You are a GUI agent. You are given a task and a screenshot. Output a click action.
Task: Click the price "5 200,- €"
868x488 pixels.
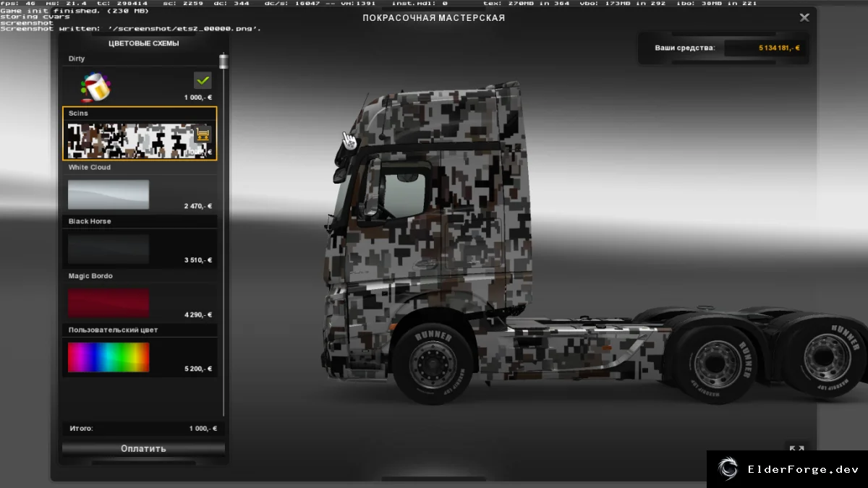click(198, 369)
